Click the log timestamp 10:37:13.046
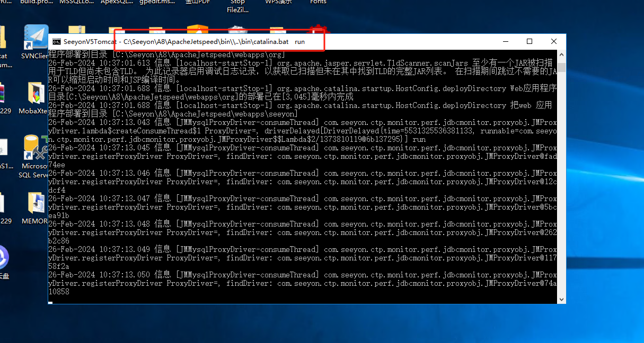The height and width of the screenshot is (343, 644). click(x=125, y=173)
